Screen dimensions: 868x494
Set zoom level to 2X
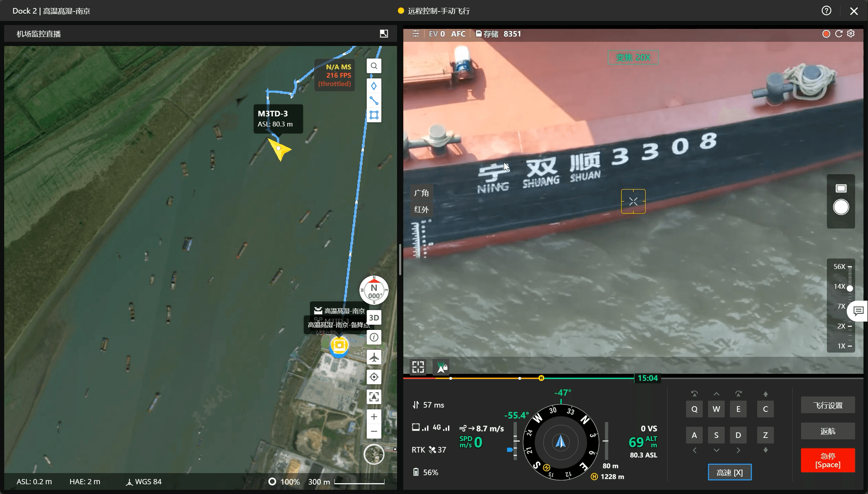coord(842,326)
